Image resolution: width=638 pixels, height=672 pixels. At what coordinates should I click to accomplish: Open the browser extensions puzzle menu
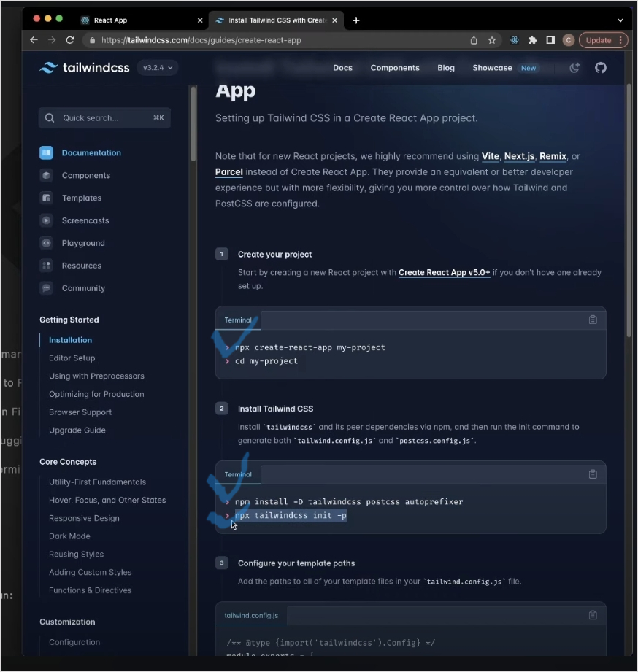[x=533, y=40]
